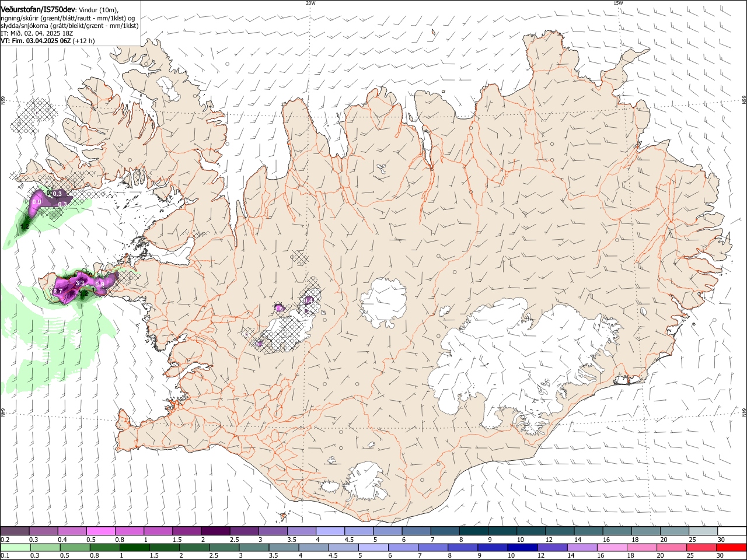Screen dimensions: 747x560
Task: Click the '30' label under the red swatch
Action: 720,555
